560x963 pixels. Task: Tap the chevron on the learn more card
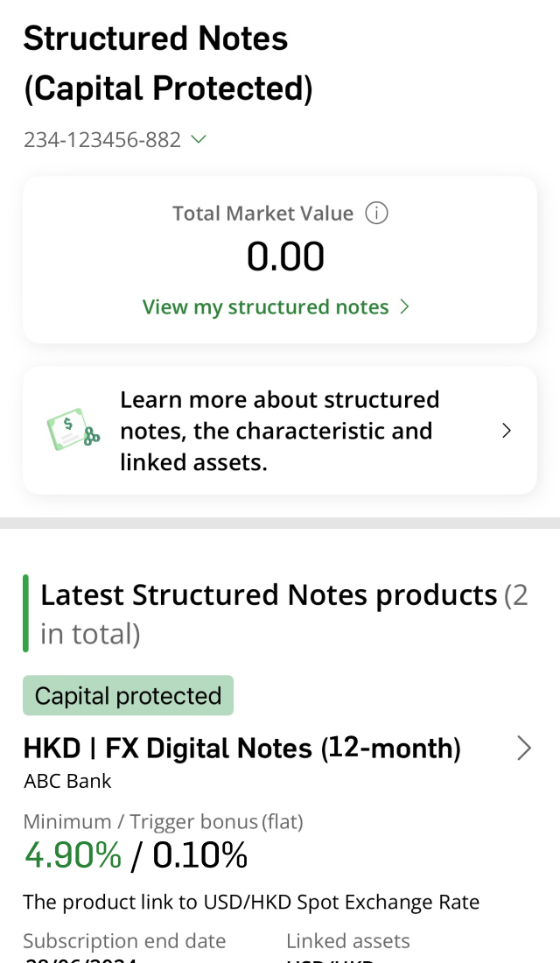(x=506, y=430)
